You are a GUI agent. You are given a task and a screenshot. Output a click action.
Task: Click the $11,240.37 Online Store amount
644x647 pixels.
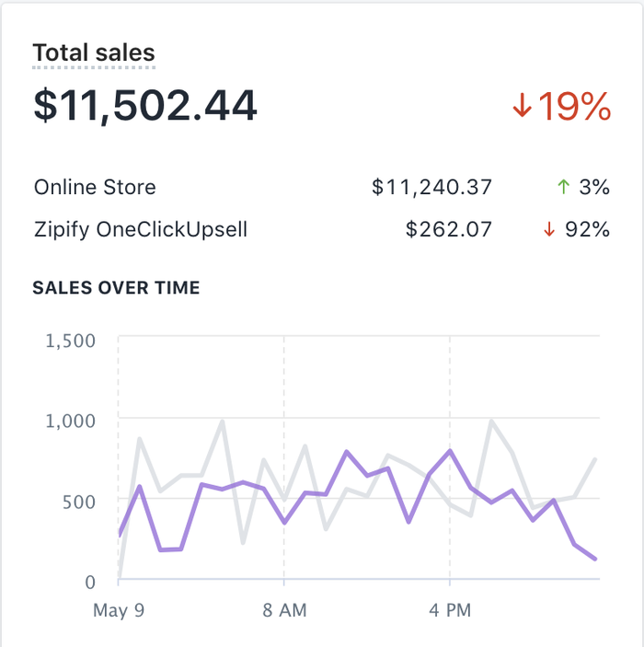[431, 188]
